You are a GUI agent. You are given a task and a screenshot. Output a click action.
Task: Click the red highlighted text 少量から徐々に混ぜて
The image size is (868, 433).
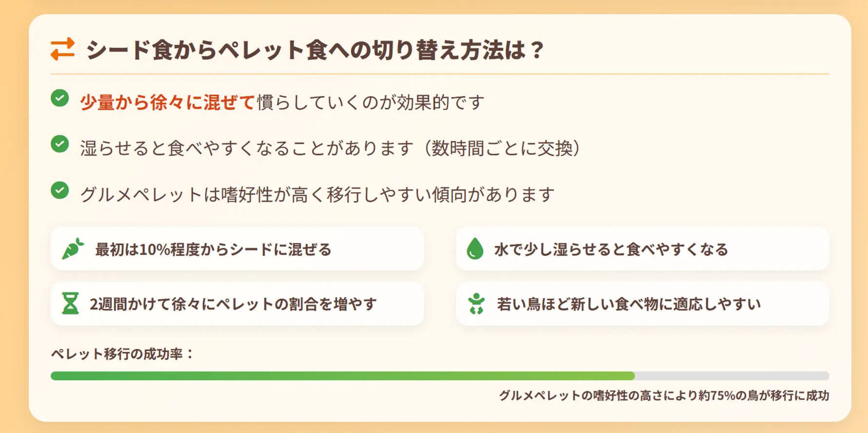coord(167,103)
